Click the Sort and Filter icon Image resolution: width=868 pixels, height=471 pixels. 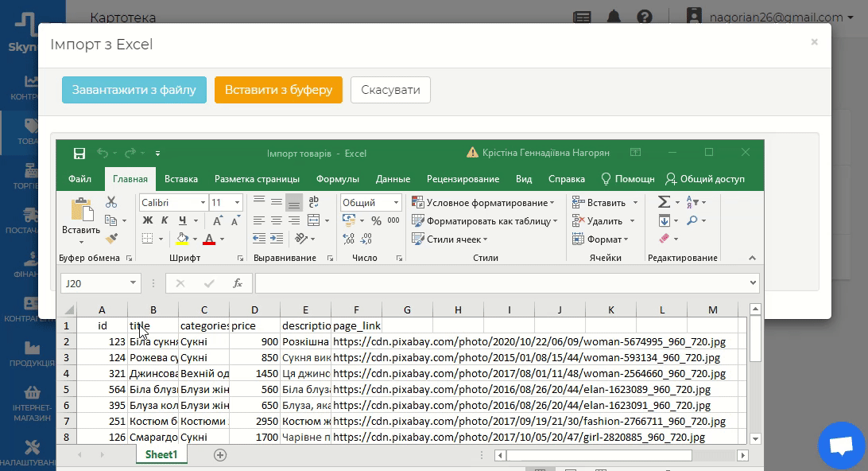(692, 202)
